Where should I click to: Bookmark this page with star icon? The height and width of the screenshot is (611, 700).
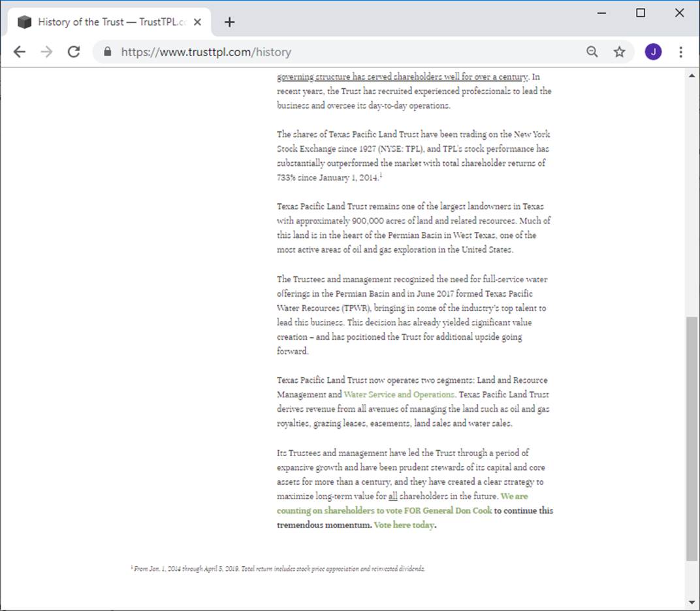(619, 52)
